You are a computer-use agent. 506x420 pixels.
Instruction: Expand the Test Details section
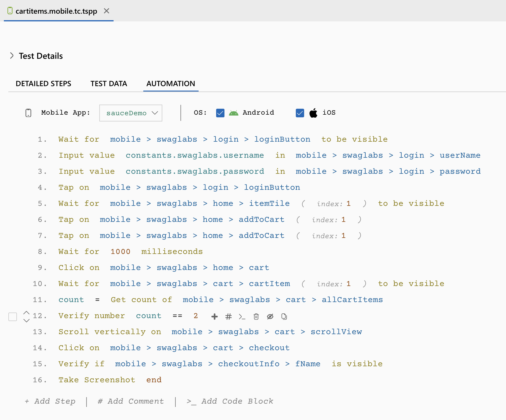point(12,56)
